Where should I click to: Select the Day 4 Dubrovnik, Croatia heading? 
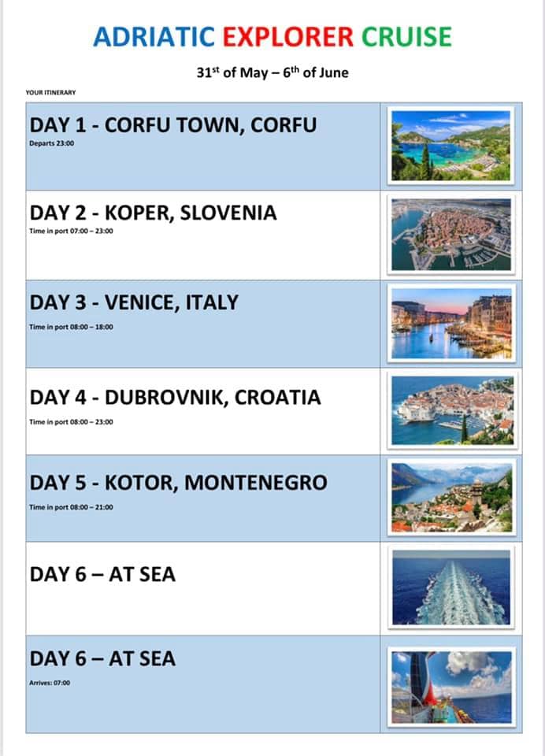pyautogui.click(x=175, y=398)
